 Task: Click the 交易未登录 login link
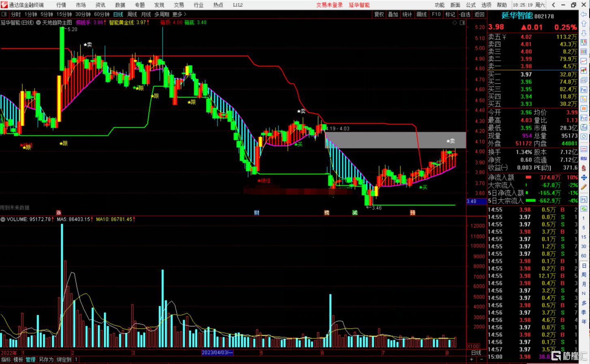[329, 5]
